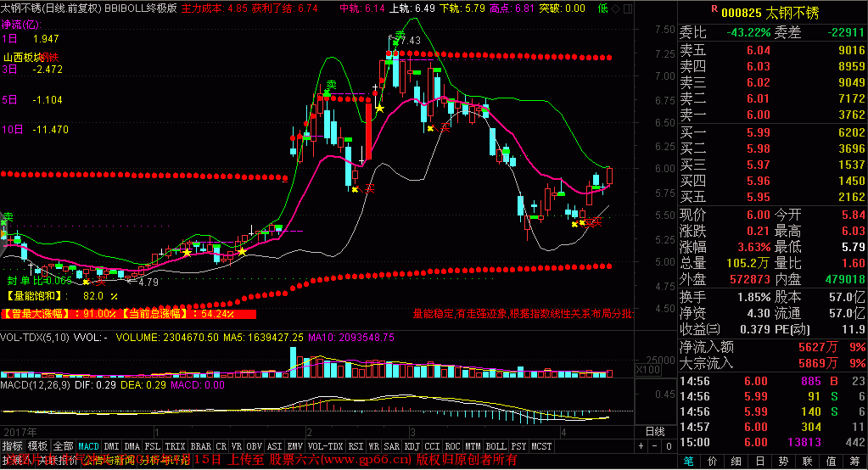
Task: Click the 2017年 label on time axis
Action: coord(20,433)
